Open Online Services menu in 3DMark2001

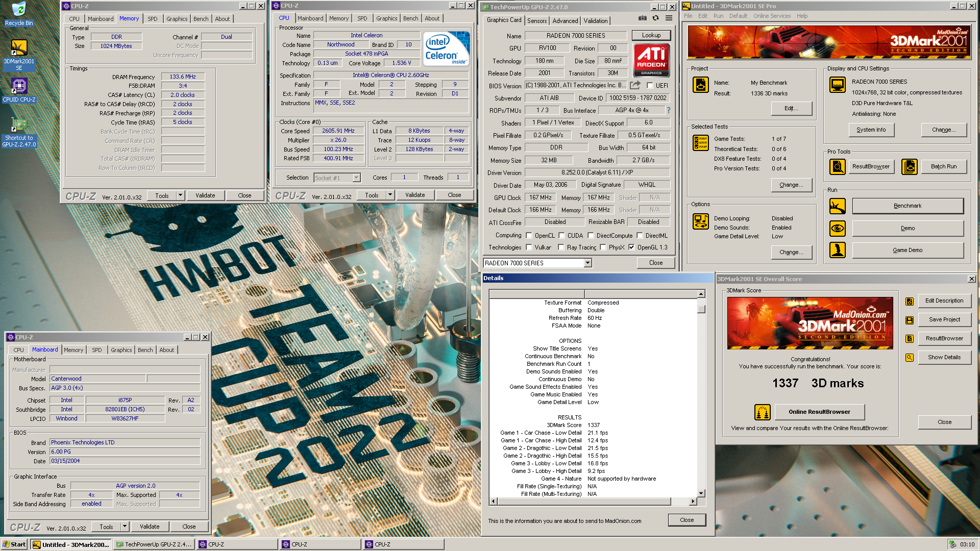pos(772,16)
